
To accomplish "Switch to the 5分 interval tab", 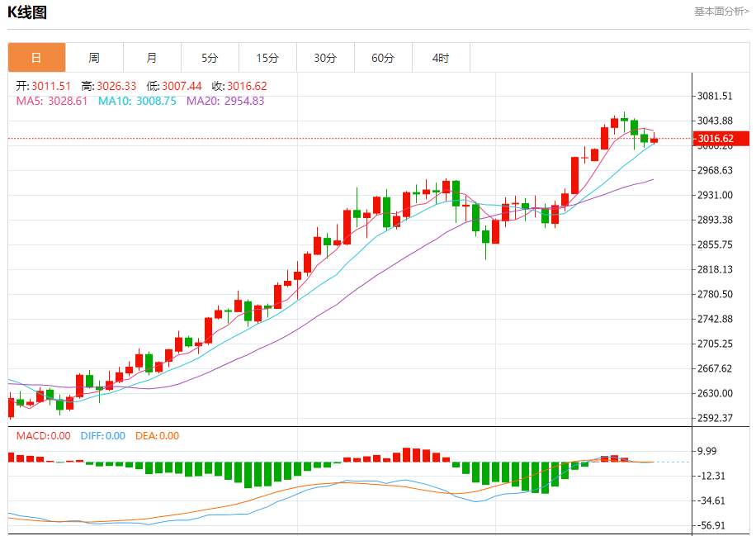I will click(x=210, y=58).
